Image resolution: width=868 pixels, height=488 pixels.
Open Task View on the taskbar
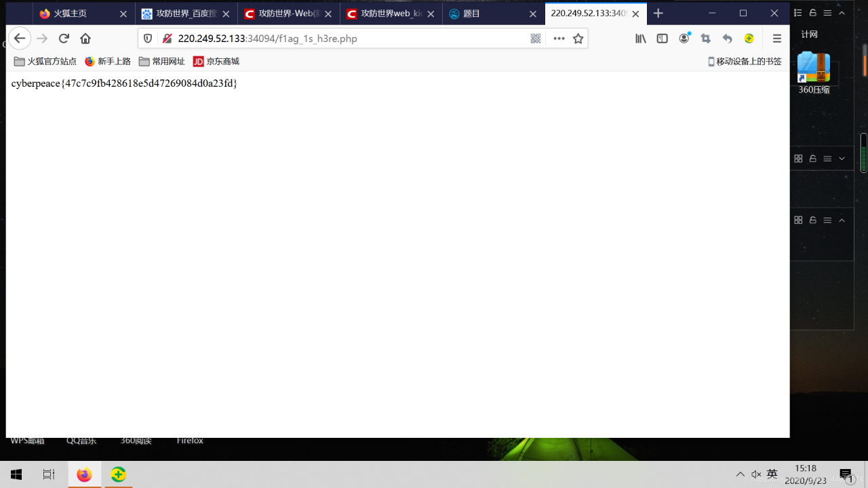pyautogui.click(x=49, y=474)
